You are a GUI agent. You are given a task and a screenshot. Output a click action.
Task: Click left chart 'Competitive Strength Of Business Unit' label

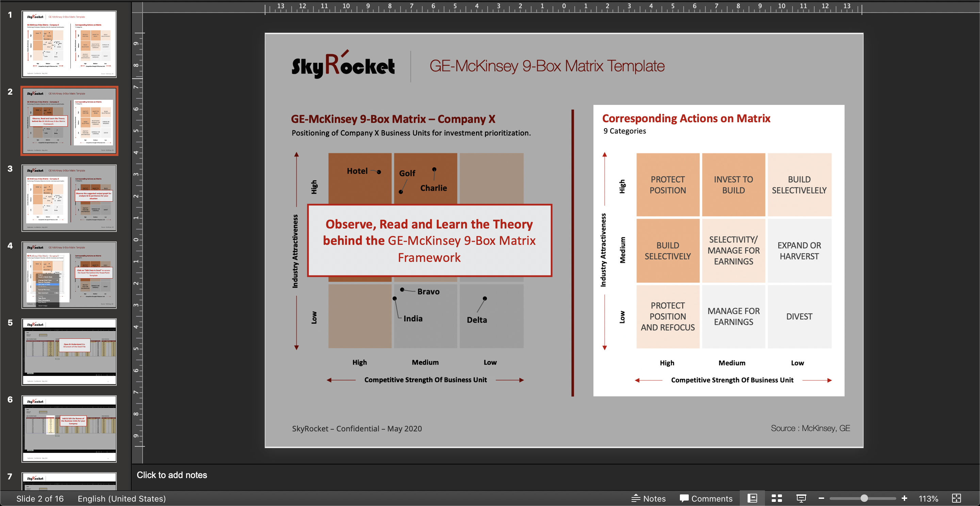coord(425,380)
